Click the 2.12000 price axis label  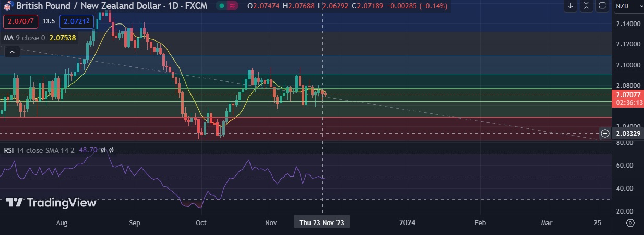pos(628,44)
